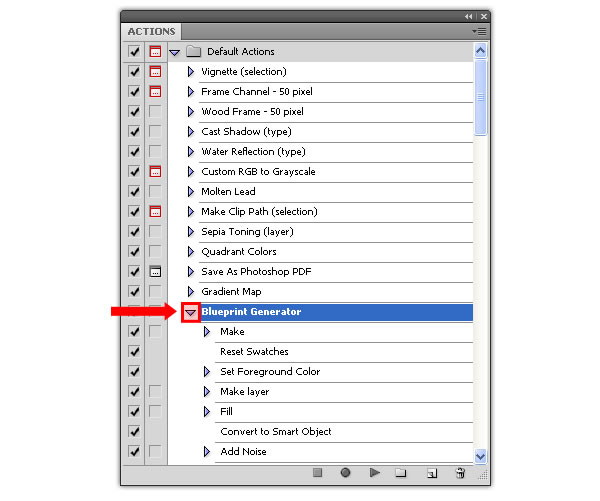Uncheck the Default Actions set checkmark
The height and width of the screenshot is (501, 600).
pyautogui.click(x=134, y=52)
